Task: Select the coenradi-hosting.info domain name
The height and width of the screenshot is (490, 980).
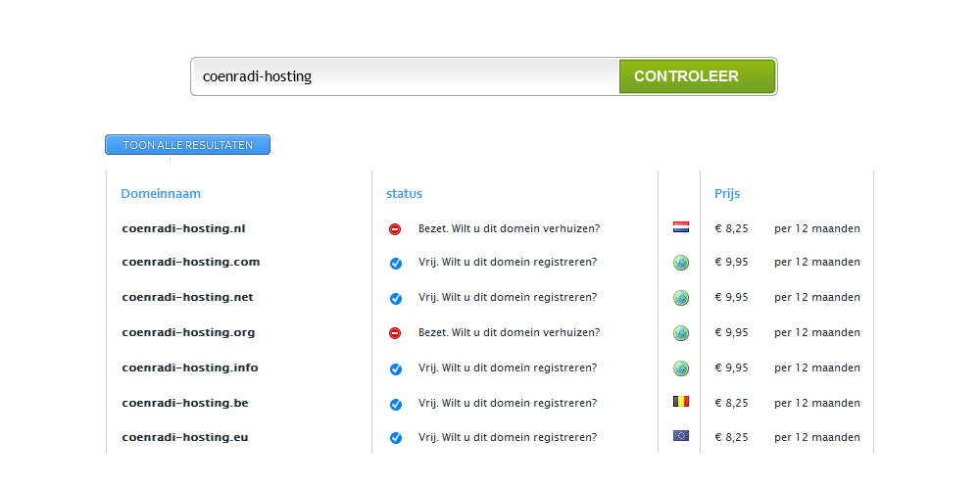Action: [x=190, y=367]
